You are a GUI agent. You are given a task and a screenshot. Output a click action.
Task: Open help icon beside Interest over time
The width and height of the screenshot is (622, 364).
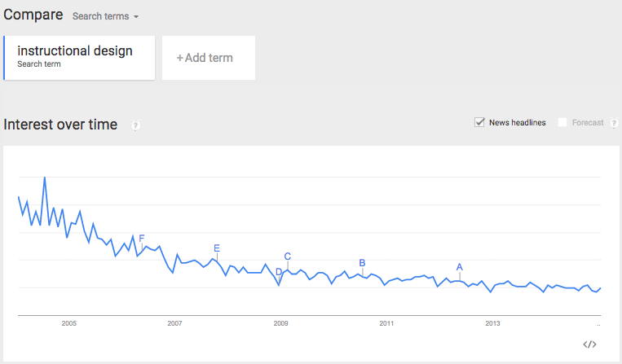click(135, 125)
